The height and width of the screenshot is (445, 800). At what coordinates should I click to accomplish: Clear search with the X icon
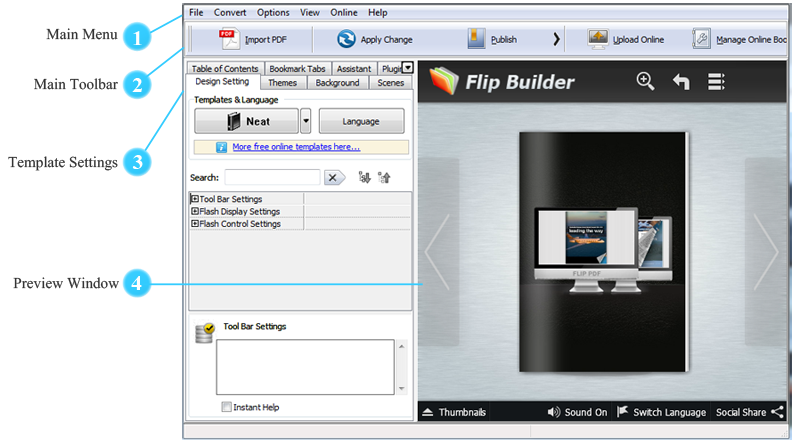point(334,178)
